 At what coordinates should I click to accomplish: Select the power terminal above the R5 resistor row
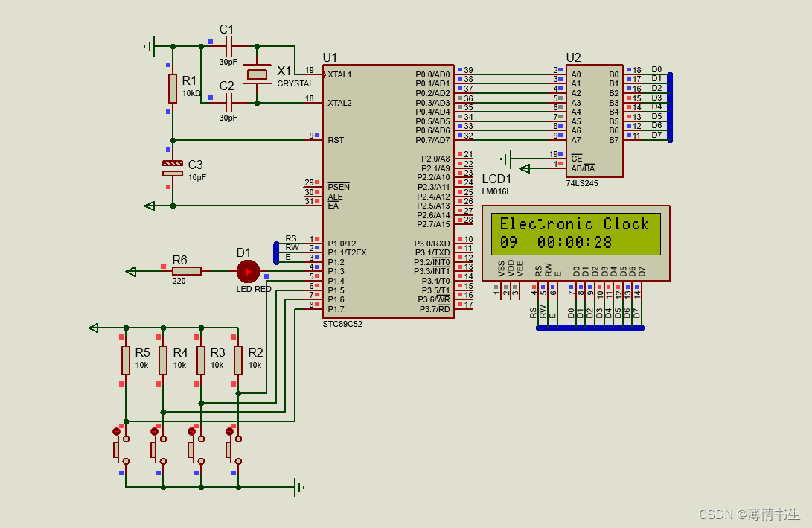pyautogui.click(x=94, y=328)
